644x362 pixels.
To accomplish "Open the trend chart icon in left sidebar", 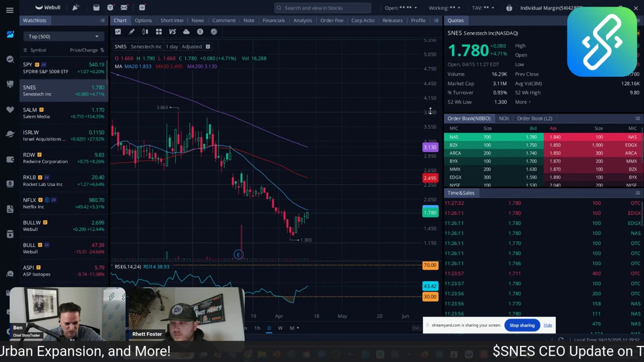I will pyautogui.click(x=10, y=59).
